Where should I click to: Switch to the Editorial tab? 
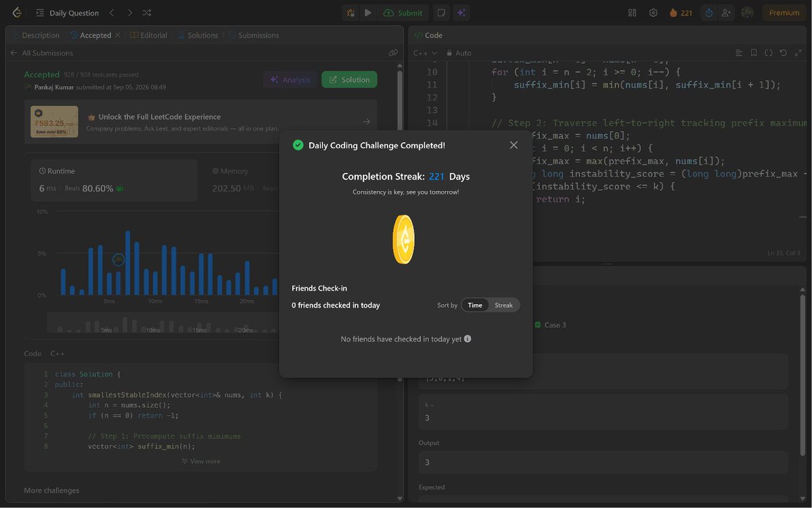(148, 35)
